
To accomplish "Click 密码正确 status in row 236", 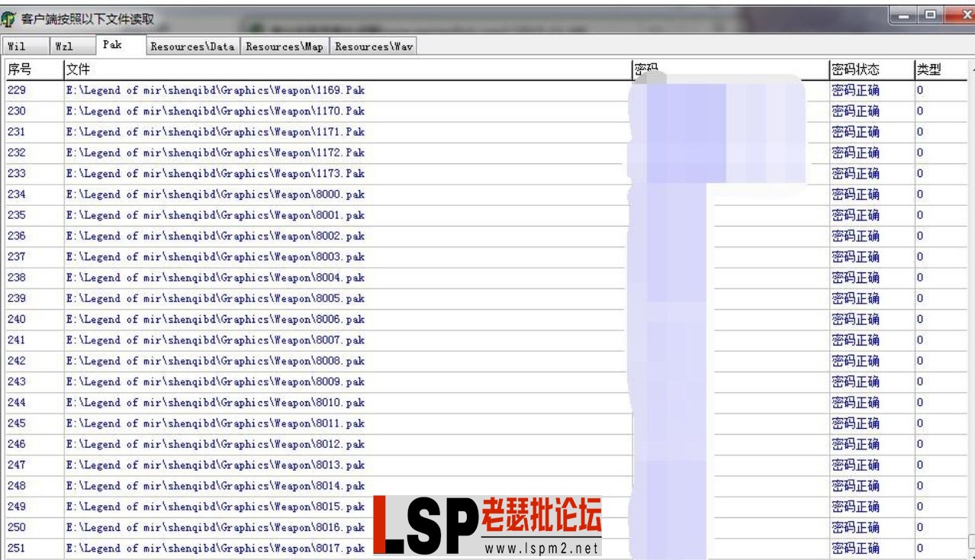I will tap(854, 236).
